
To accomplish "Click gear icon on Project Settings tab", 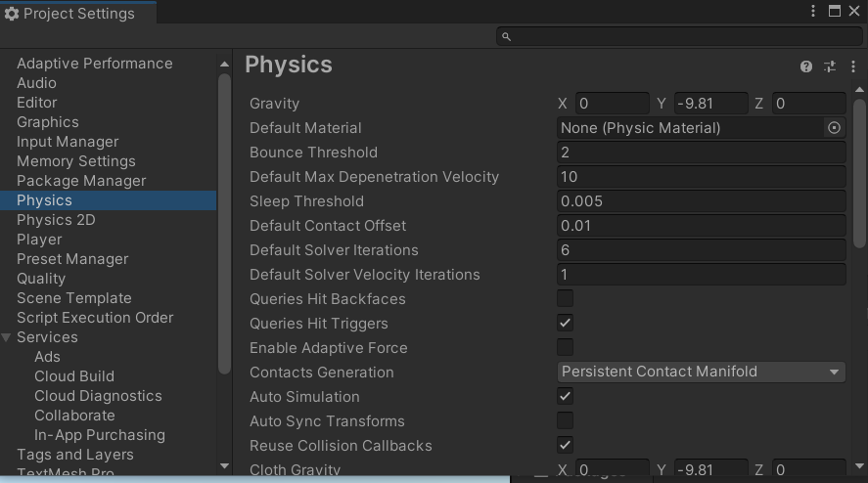I will pos(12,14).
